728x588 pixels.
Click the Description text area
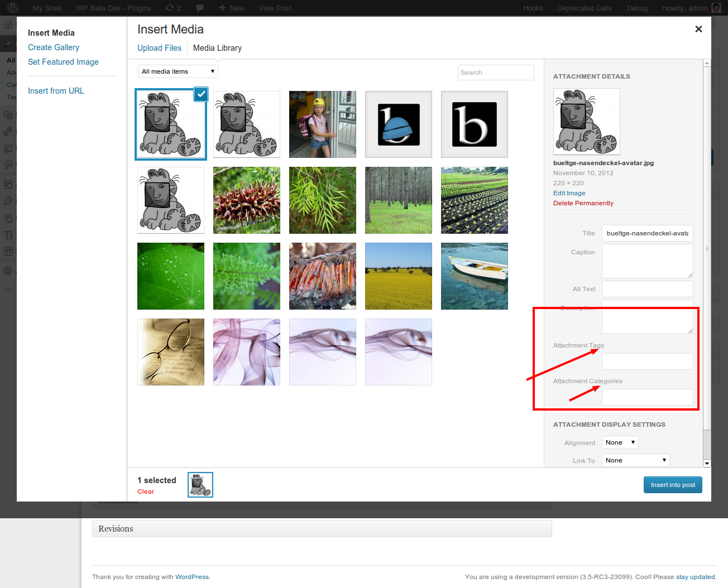pos(648,317)
